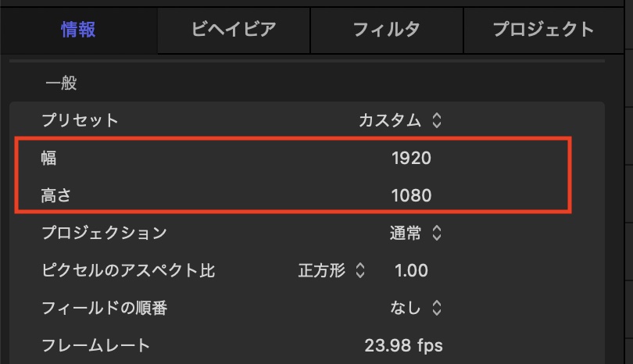
Task: Click the 一般 section header
Action: (61, 83)
